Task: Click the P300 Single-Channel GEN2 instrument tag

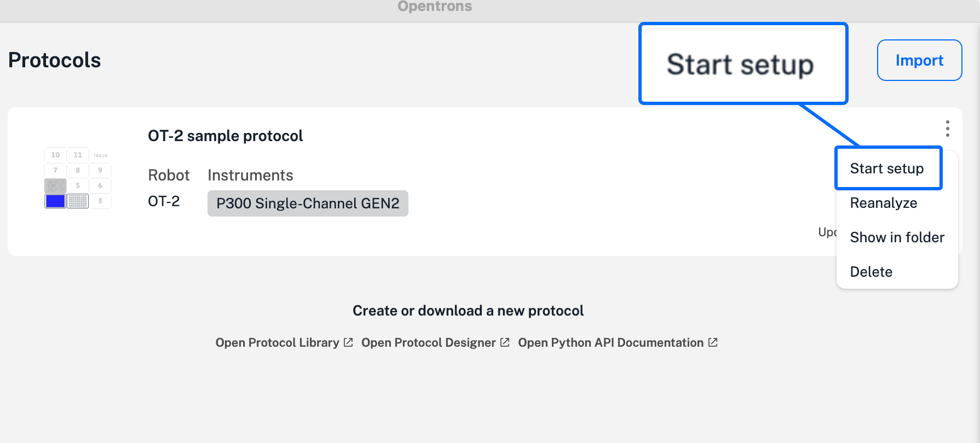Action: 308,203
